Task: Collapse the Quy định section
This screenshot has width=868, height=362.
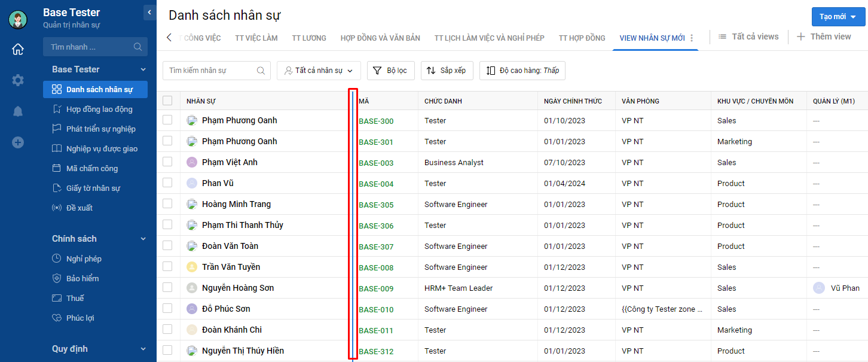Action: click(x=143, y=349)
